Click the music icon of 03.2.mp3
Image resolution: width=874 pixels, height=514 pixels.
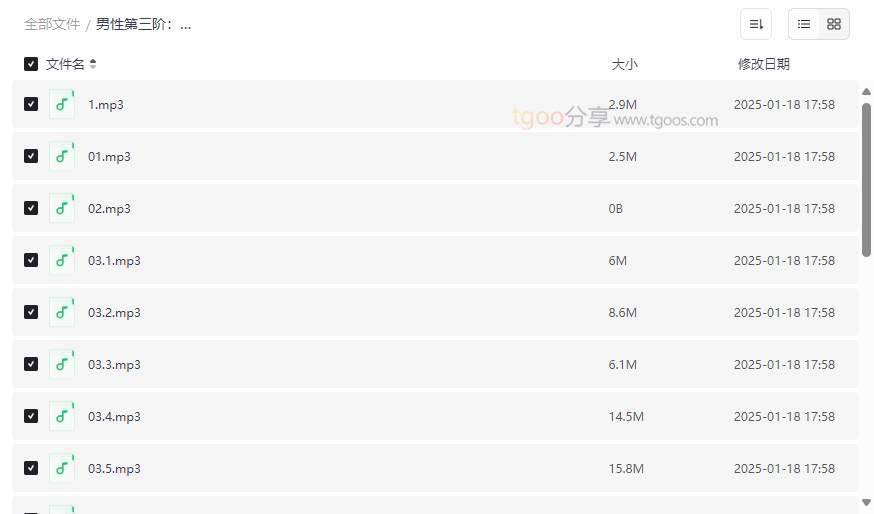pyautogui.click(x=62, y=312)
